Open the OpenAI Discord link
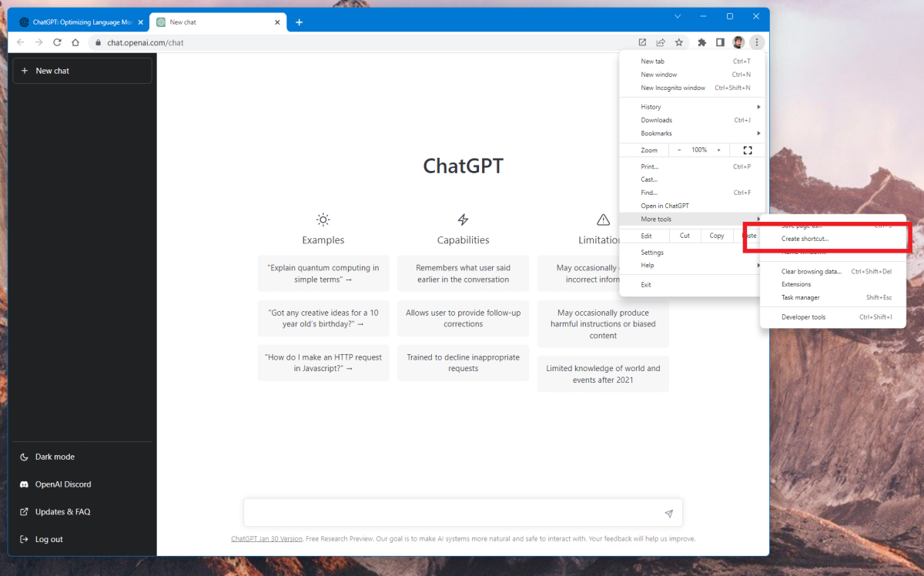Screen dimensions: 924x576 (x=83, y=484)
